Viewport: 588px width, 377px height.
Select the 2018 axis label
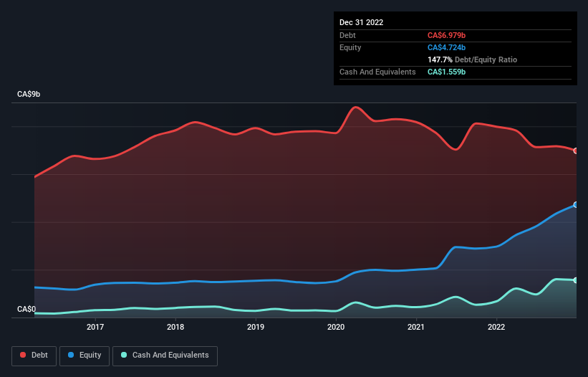click(175, 327)
